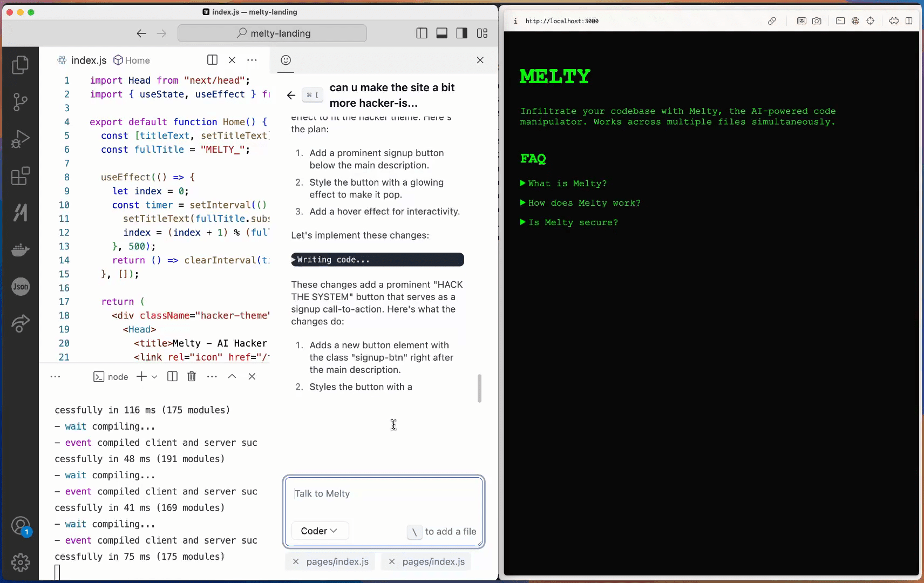Open the Manage gear menu

pyautogui.click(x=20, y=562)
